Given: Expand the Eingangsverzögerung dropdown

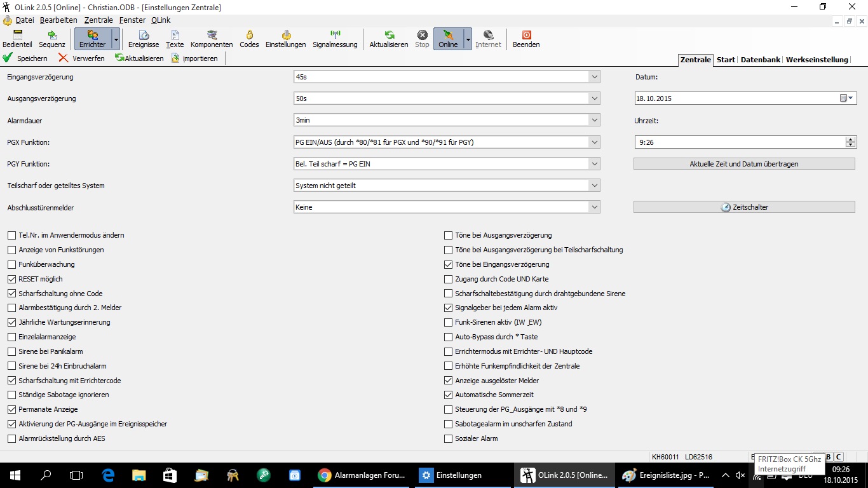Looking at the screenshot, I should click(594, 77).
